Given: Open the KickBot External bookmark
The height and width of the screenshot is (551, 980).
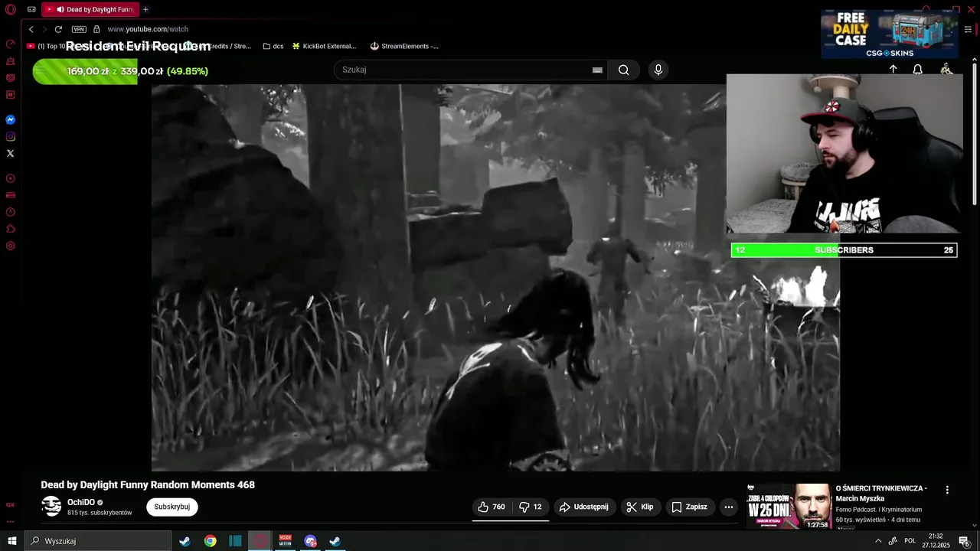Looking at the screenshot, I should click(x=324, y=46).
